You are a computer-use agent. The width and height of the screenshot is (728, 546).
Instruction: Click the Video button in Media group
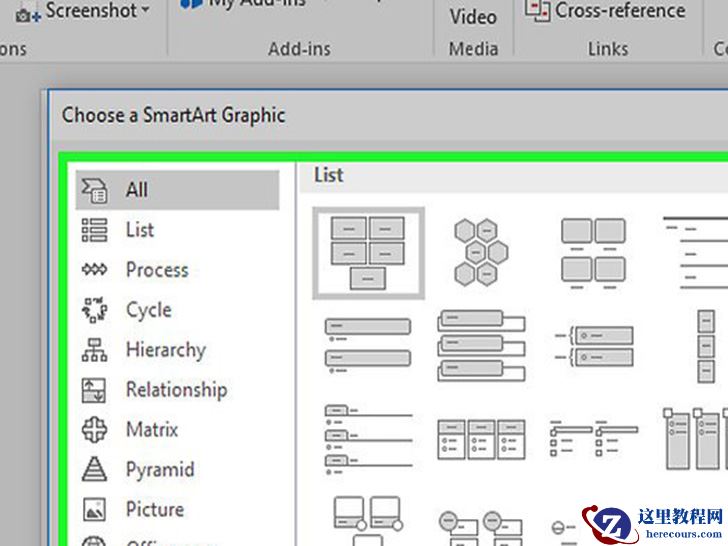point(473,17)
